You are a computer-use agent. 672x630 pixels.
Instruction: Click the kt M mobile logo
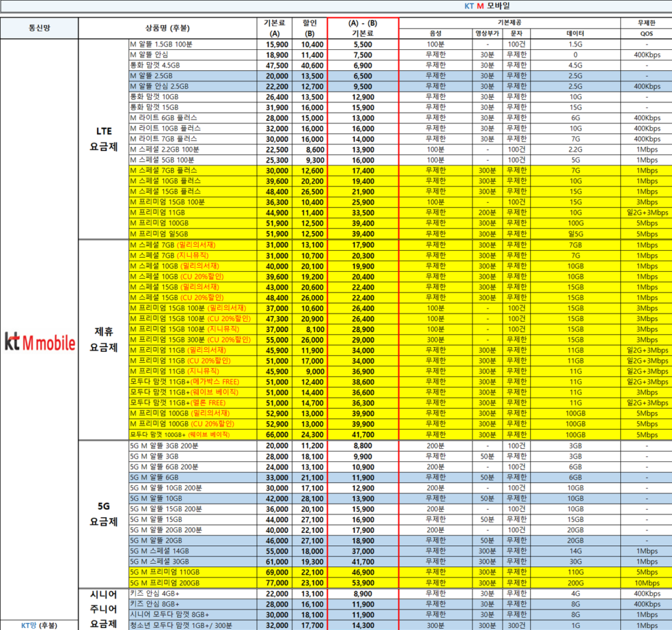[x=39, y=343]
